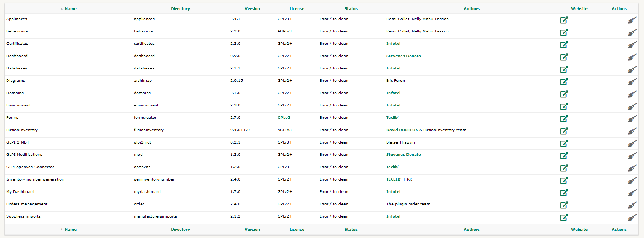Sort by Authors column in top header
Screen dimensions: 644x238
(x=472, y=8)
